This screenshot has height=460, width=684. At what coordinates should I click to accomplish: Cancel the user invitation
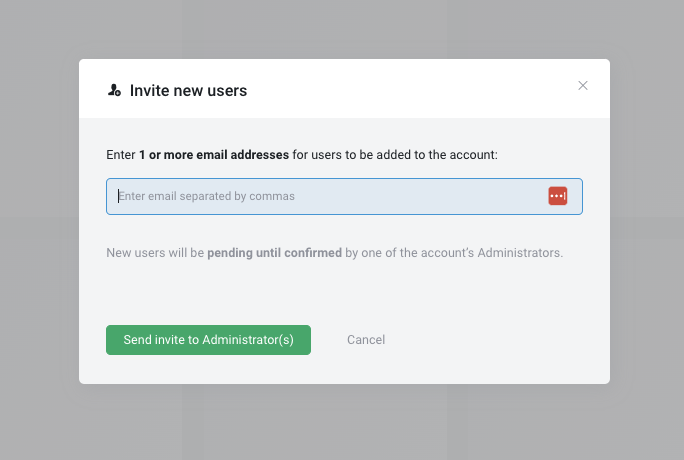366,340
